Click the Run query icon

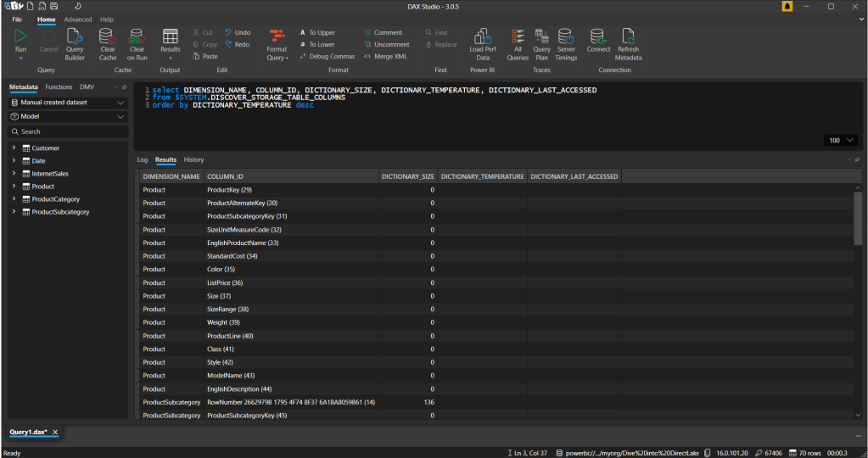[20, 36]
